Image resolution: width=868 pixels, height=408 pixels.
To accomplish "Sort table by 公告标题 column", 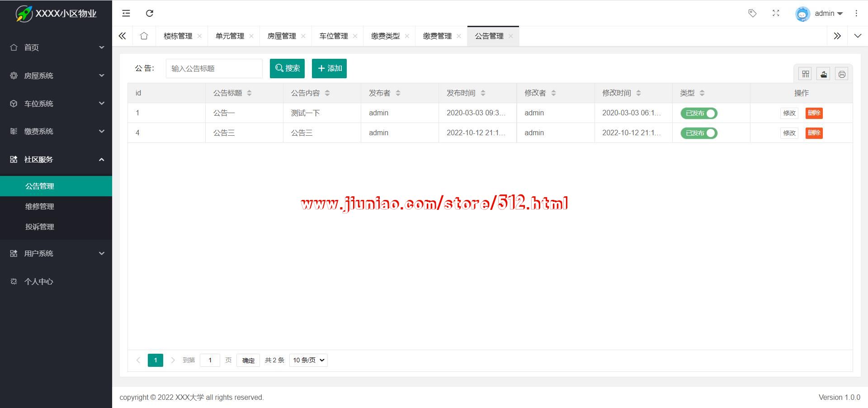I will [249, 93].
